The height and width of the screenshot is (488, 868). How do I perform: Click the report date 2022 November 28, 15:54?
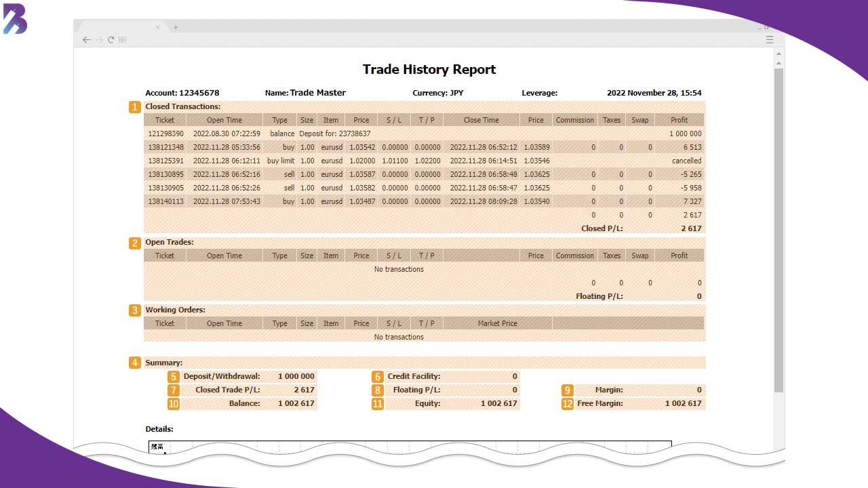pos(654,93)
